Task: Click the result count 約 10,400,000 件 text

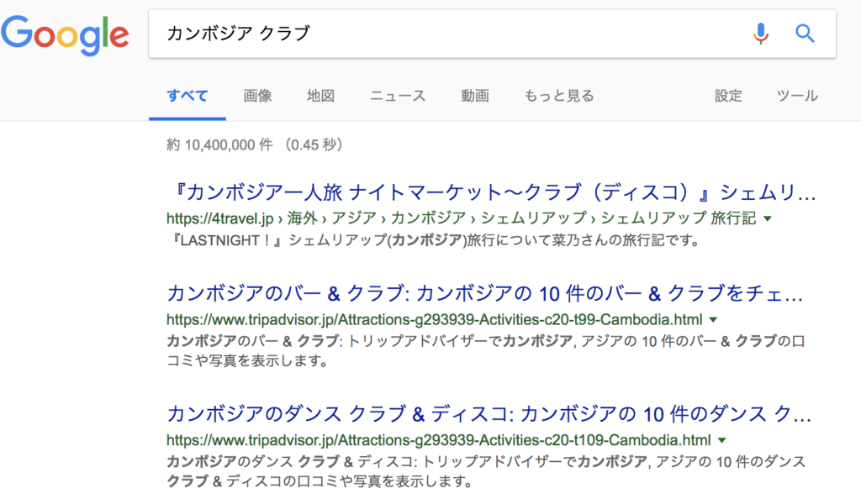Action: tap(219, 144)
